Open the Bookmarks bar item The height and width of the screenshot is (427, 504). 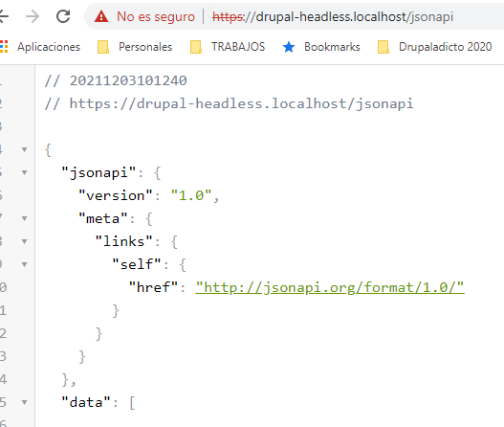332,47
